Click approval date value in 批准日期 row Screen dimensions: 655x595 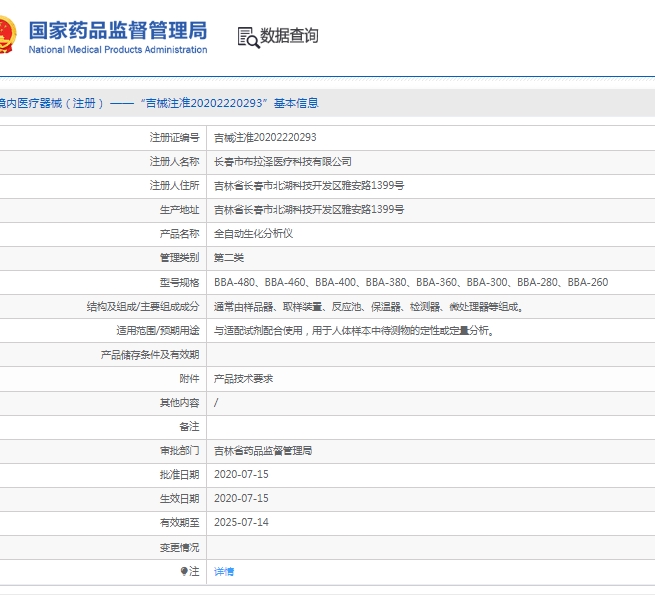pos(241,475)
